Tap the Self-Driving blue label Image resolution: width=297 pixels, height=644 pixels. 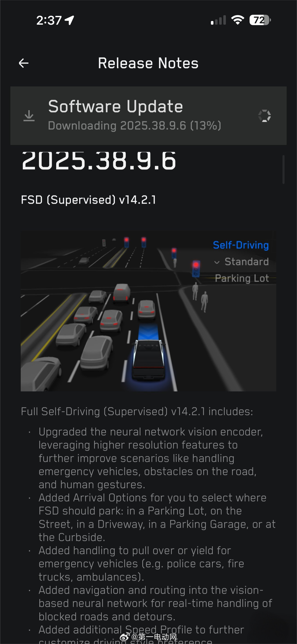click(x=241, y=245)
